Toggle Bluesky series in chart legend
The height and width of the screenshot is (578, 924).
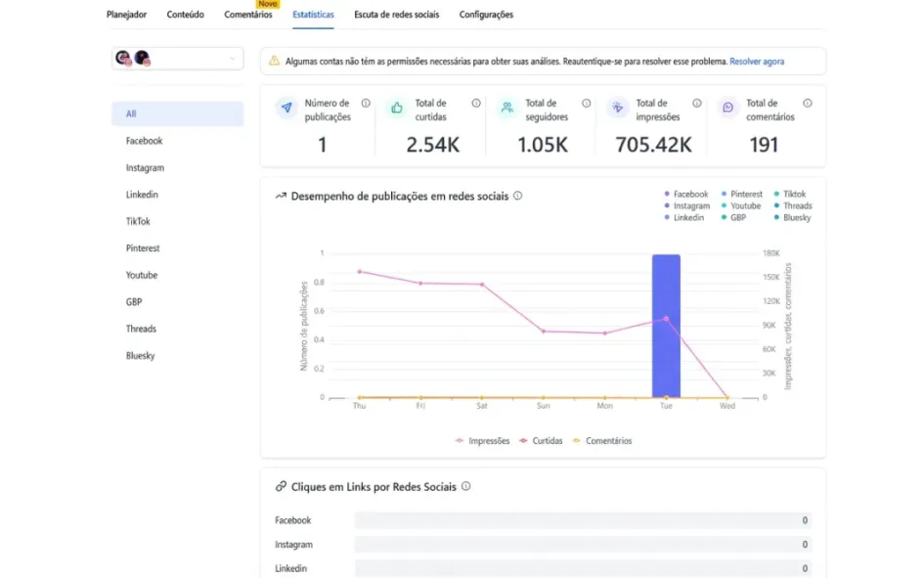pos(792,217)
